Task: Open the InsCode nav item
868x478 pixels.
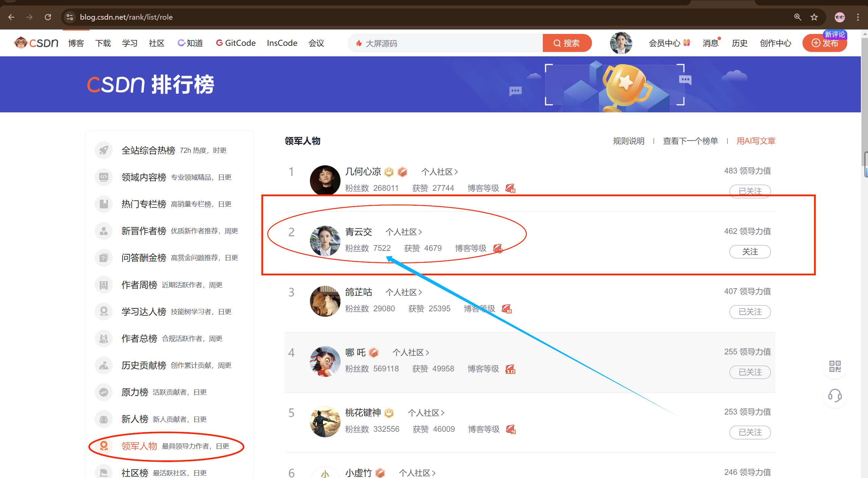Action: tap(282, 43)
